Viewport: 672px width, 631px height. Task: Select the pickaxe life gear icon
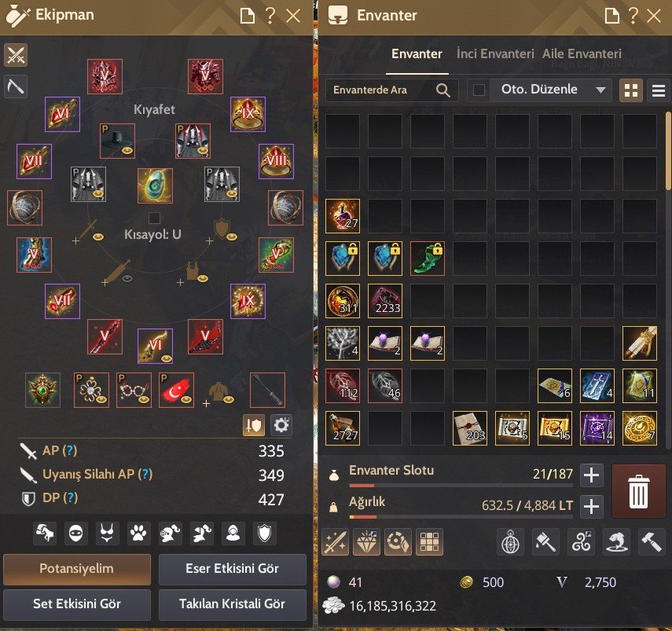pos(16,87)
